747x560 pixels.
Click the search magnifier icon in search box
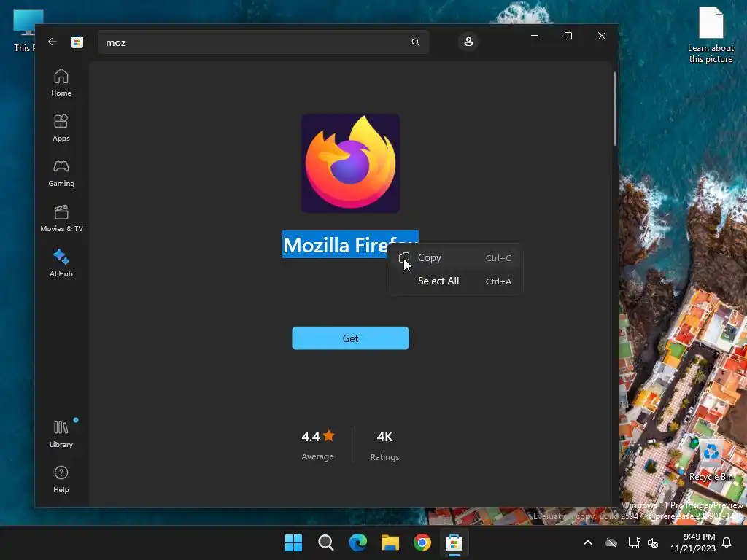click(415, 42)
